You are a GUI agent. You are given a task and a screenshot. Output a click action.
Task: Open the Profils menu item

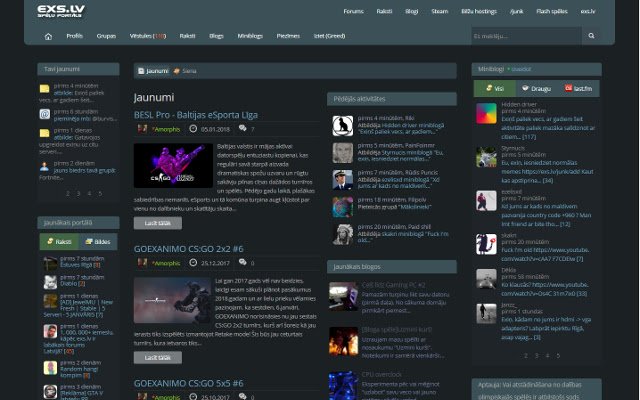tap(75, 36)
